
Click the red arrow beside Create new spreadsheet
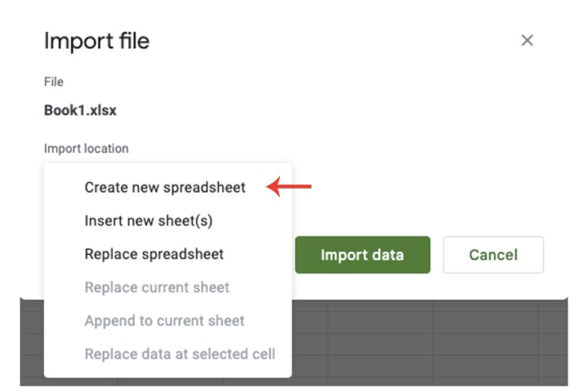tap(291, 188)
